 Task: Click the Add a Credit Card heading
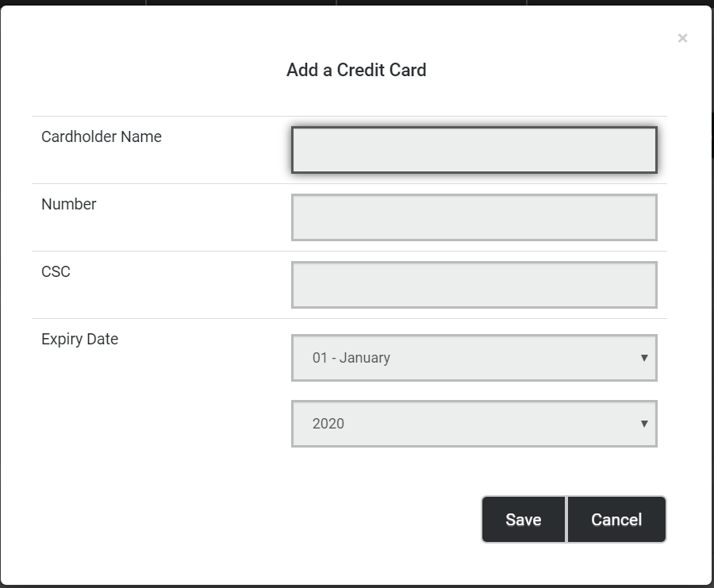pos(356,70)
